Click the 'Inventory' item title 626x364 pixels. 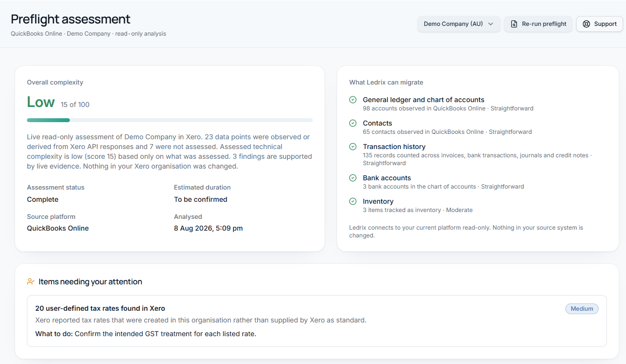378,201
